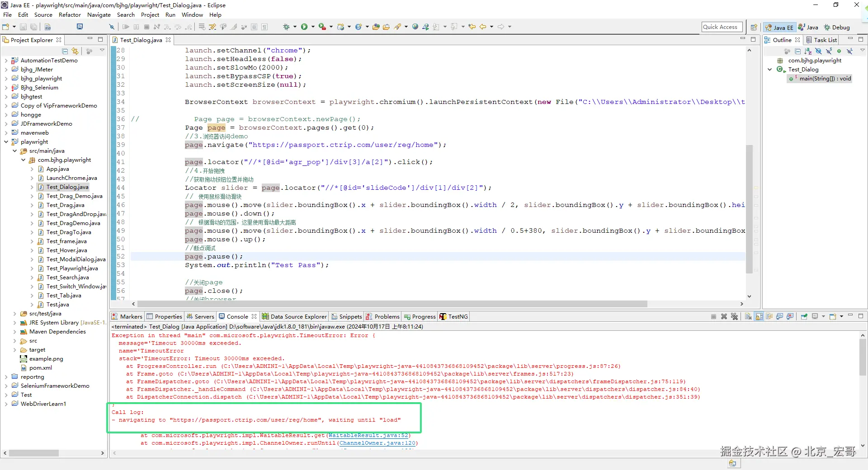Maximize the editor area
The height and width of the screenshot is (470, 868).
click(x=753, y=39)
